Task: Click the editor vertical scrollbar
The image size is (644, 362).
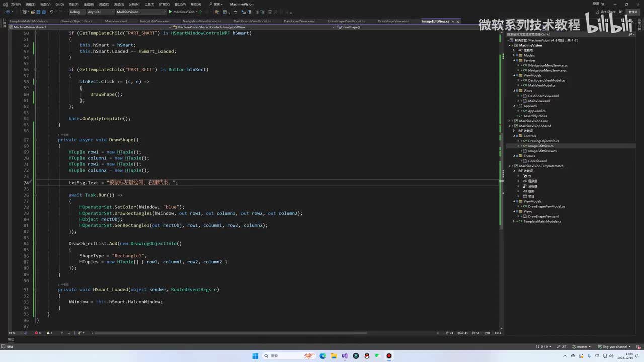Action: pyautogui.click(x=502, y=181)
